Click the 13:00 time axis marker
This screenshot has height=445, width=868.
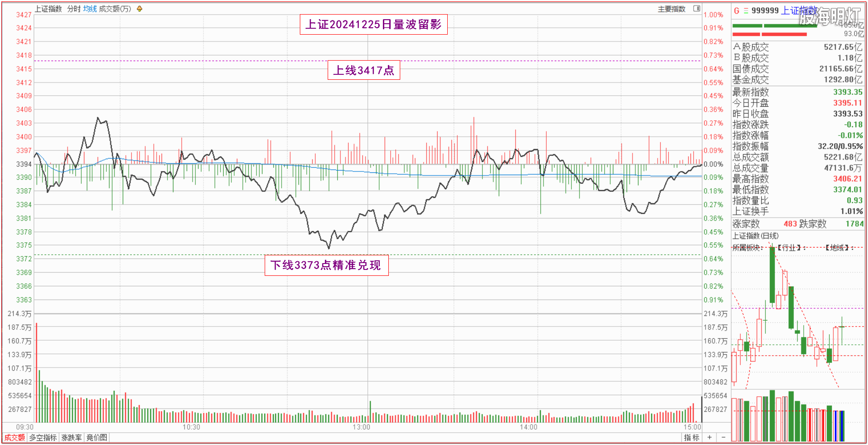point(361,427)
